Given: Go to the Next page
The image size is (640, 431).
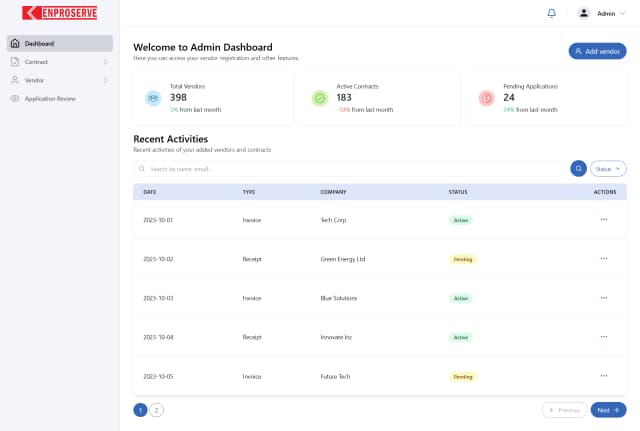Looking at the screenshot, I should coord(608,410).
